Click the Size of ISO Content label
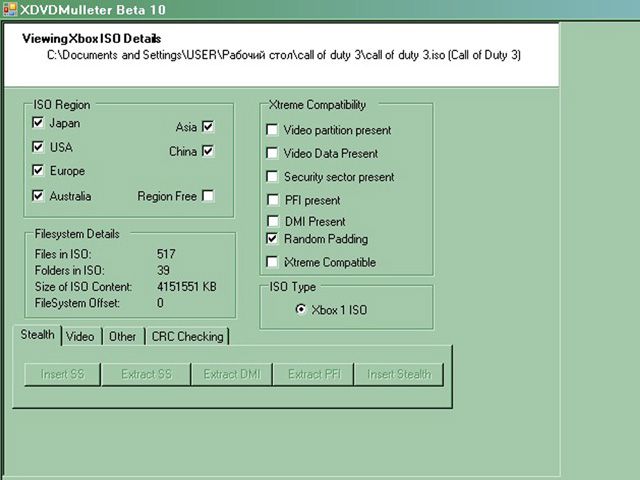This screenshot has height=480, width=640. (83, 287)
